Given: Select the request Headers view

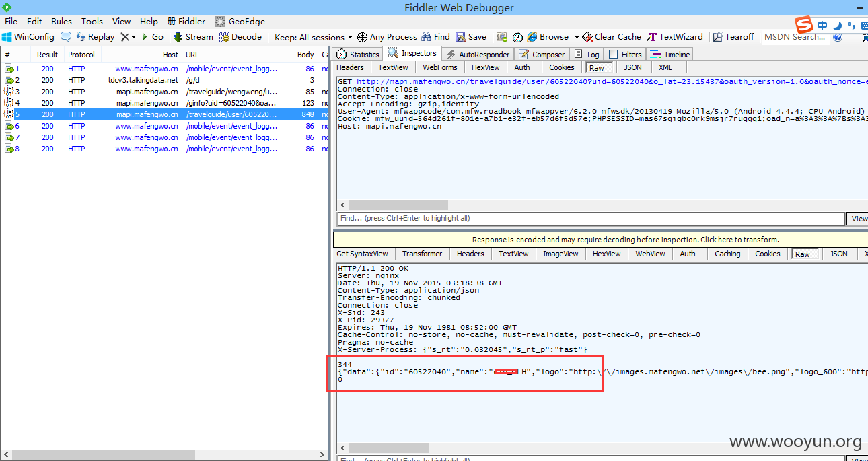Looking at the screenshot, I should point(350,67).
